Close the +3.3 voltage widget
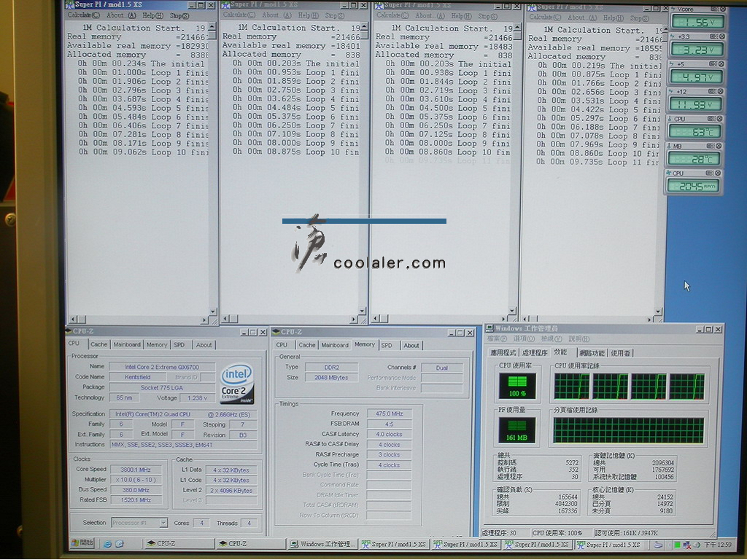 pos(721,36)
